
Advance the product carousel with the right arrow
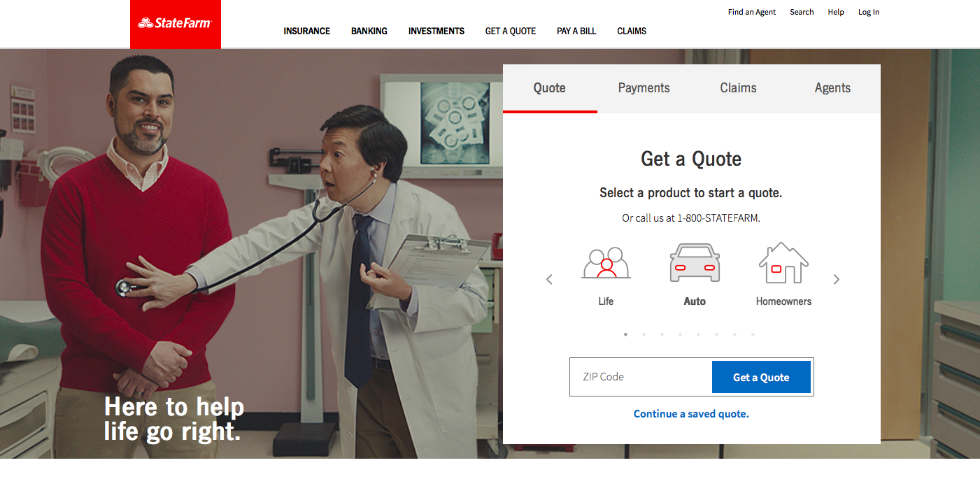837,278
